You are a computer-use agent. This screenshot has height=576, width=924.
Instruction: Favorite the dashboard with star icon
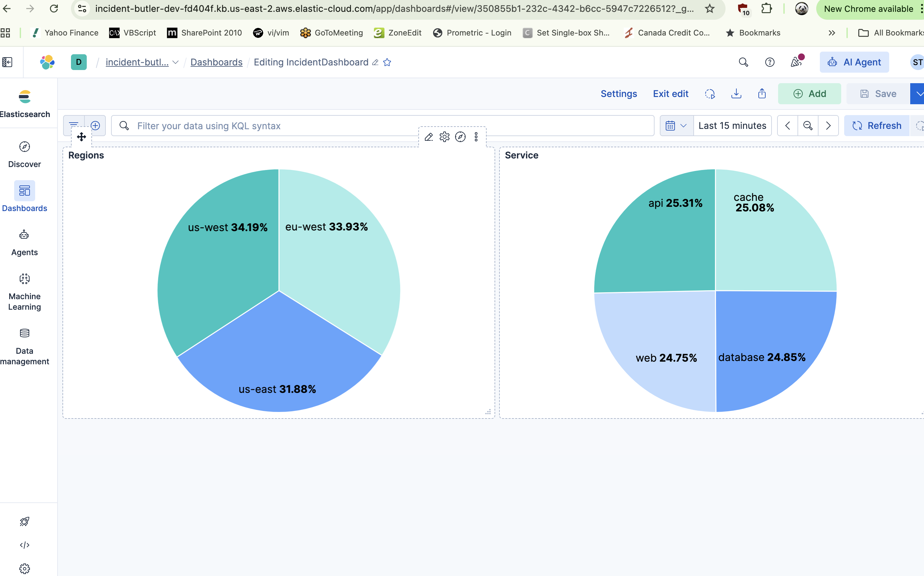coord(387,62)
